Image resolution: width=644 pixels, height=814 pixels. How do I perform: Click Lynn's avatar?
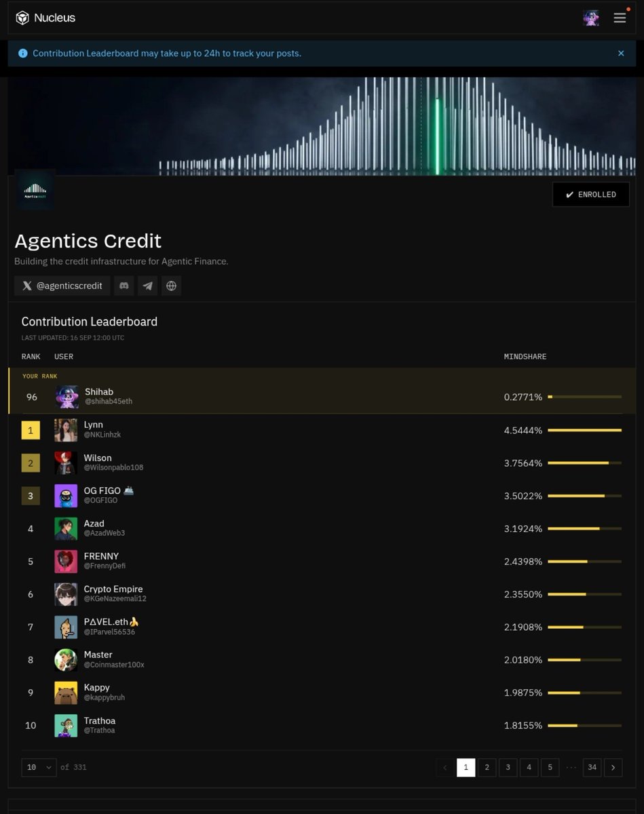[66, 430]
